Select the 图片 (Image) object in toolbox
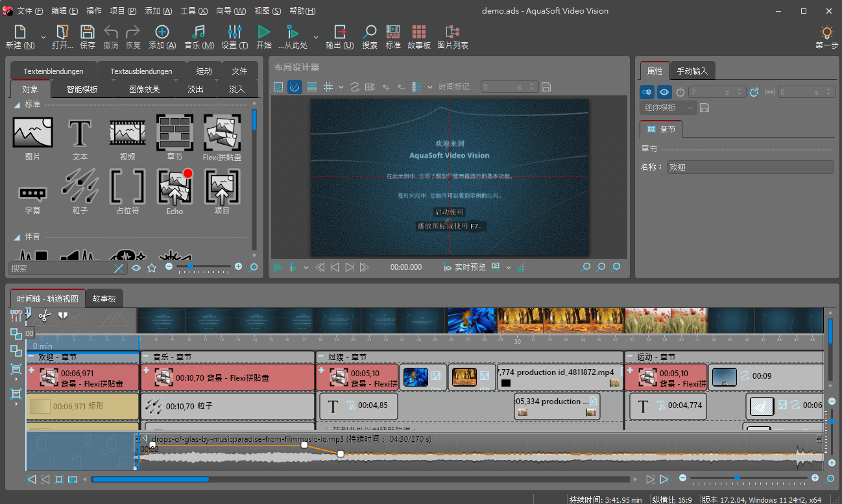The height and width of the screenshot is (504, 842). click(x=32, y=138)
